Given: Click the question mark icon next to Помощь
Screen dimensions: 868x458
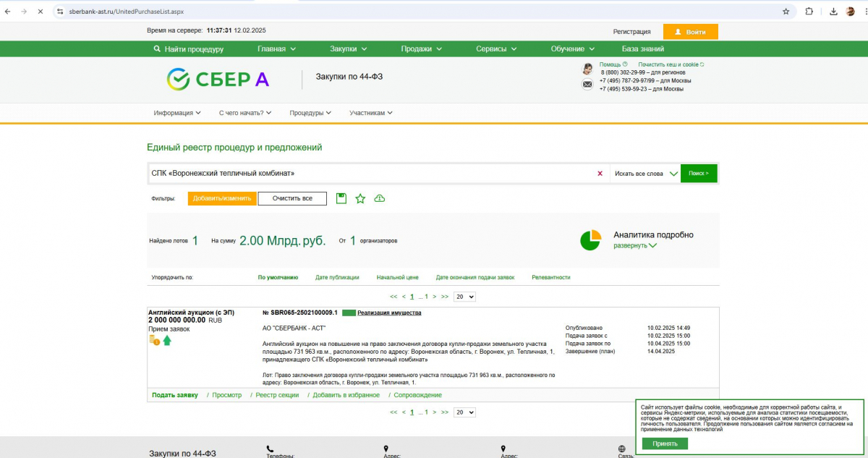Looking at the screenshot, I should (x=625, y=64).
